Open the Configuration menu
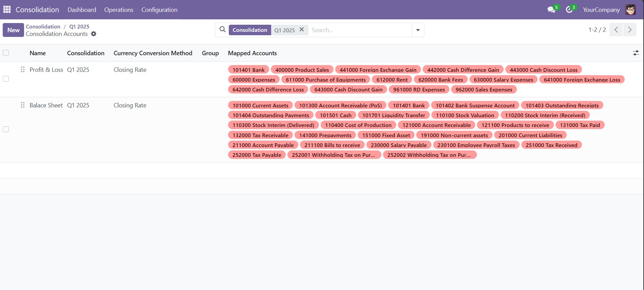 pos(159,10)
